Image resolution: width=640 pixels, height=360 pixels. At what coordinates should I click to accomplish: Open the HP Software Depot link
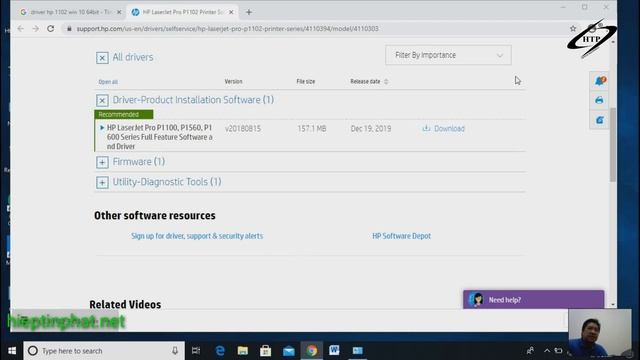tap(402, 236)
